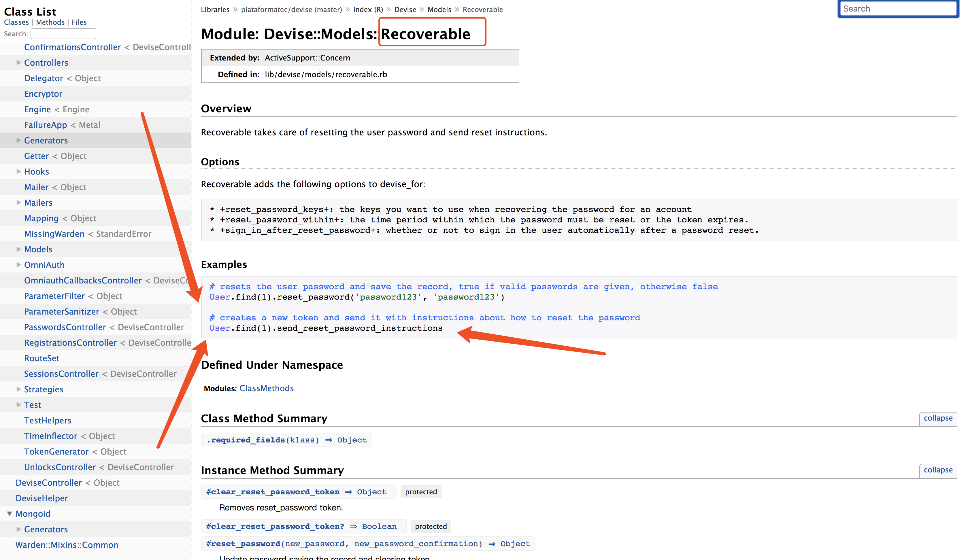Open the Classes list tab
This screenshot has height=560, width=966.
[16, 22]
